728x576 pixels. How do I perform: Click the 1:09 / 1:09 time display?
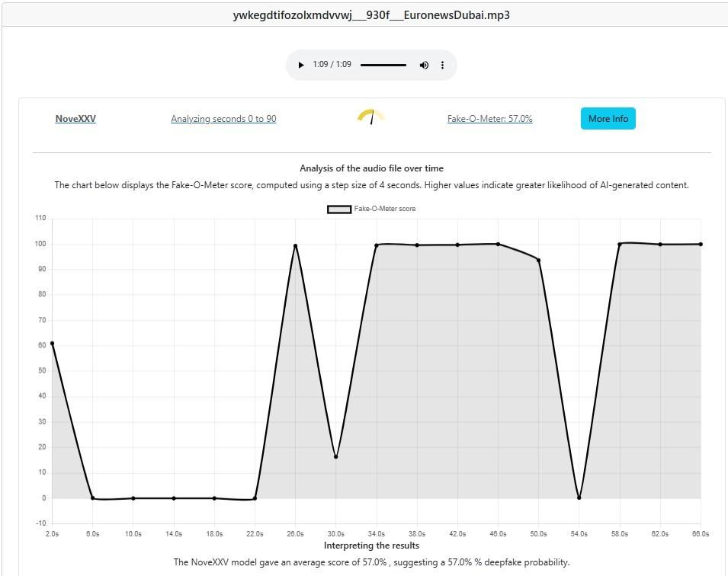[332, 65]
